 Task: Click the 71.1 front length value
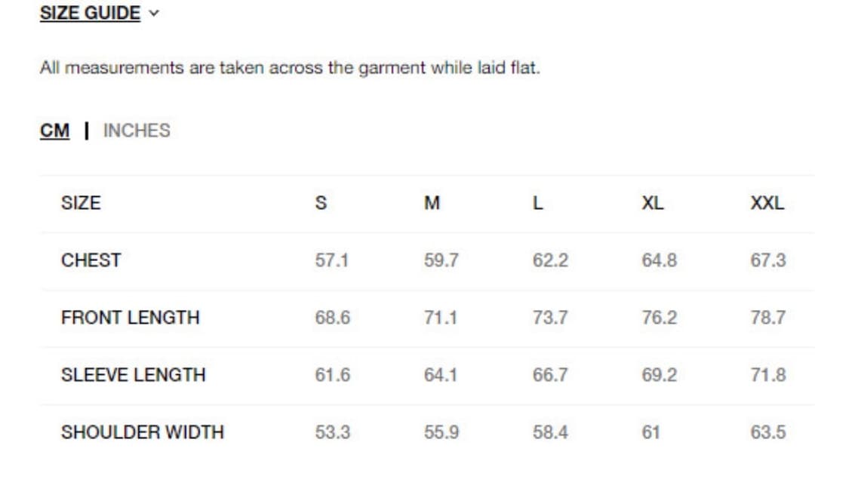[441, 318]
